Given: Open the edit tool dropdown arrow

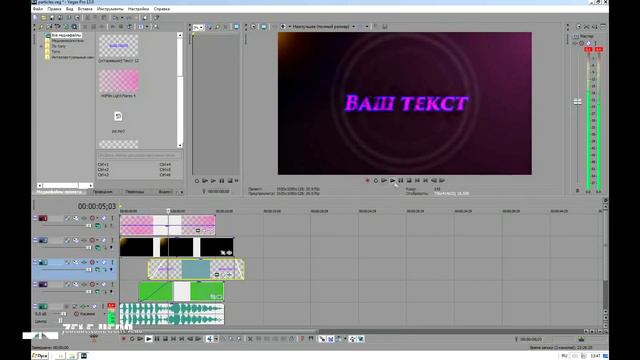Looking at the screenshot, I should pos(216,339).
